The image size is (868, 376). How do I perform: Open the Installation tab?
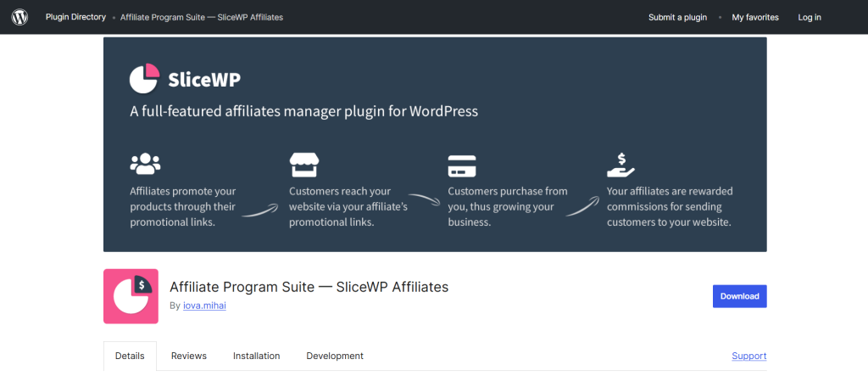click(256, 356)
